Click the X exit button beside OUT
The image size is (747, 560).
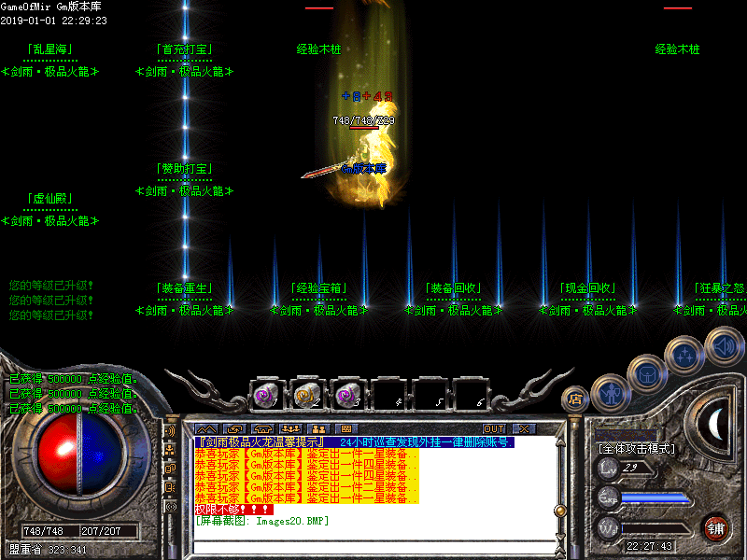pyautogui.click(x=524, y=429)
